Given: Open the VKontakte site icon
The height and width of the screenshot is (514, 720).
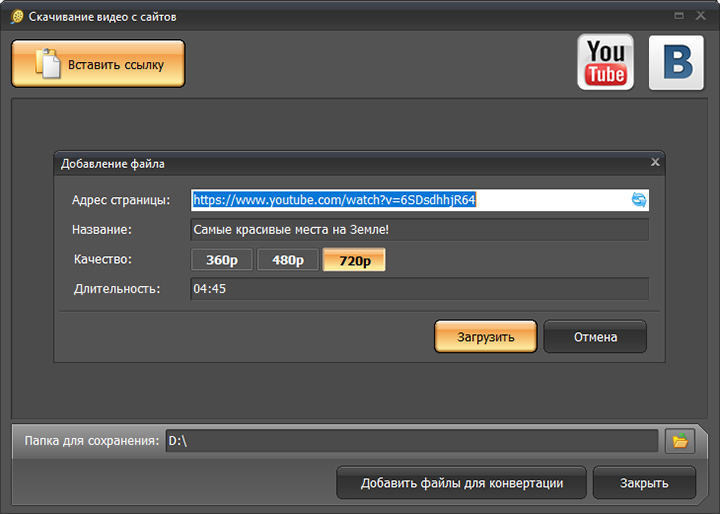Looking at the screenshot, I should coord(676,62).
